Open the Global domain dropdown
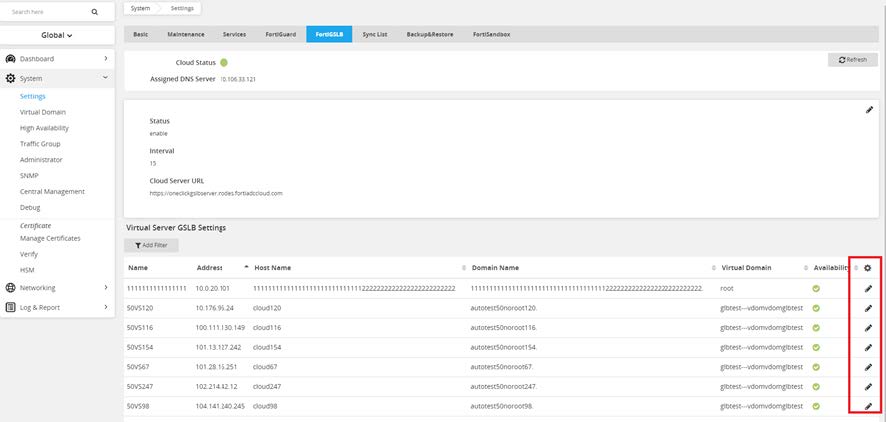This screenshot has width=886, height=422. [x=57, y=35]
